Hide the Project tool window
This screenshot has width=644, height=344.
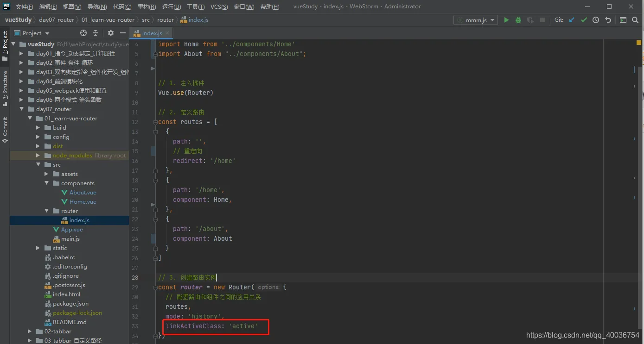(x=123, y=33)
